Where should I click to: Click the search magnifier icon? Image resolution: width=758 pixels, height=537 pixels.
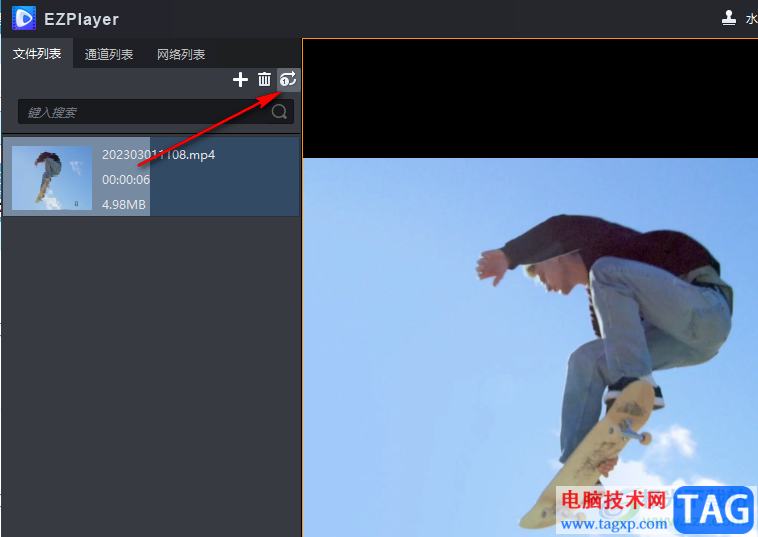pyautogui.click(x=279, y=112)
